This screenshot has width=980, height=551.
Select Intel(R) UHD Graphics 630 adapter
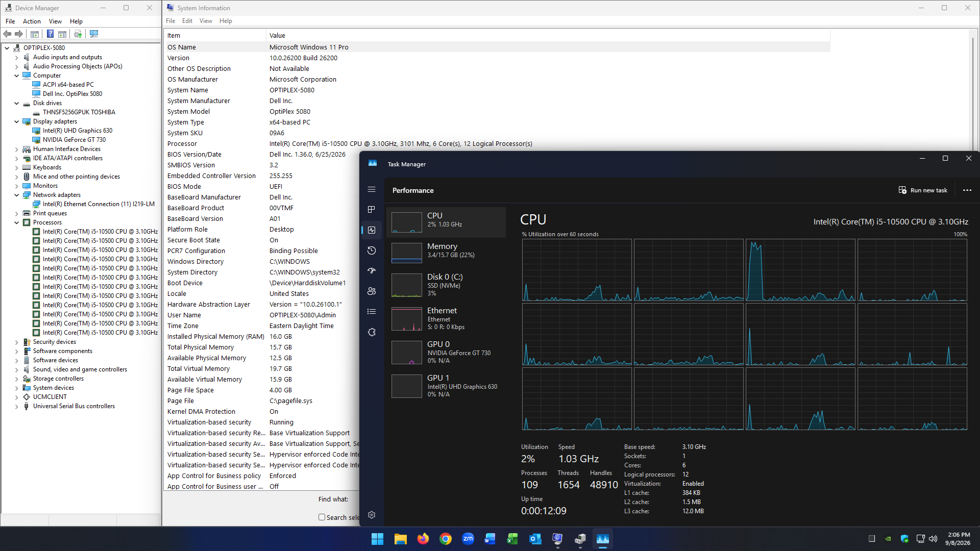click(77, 131)
